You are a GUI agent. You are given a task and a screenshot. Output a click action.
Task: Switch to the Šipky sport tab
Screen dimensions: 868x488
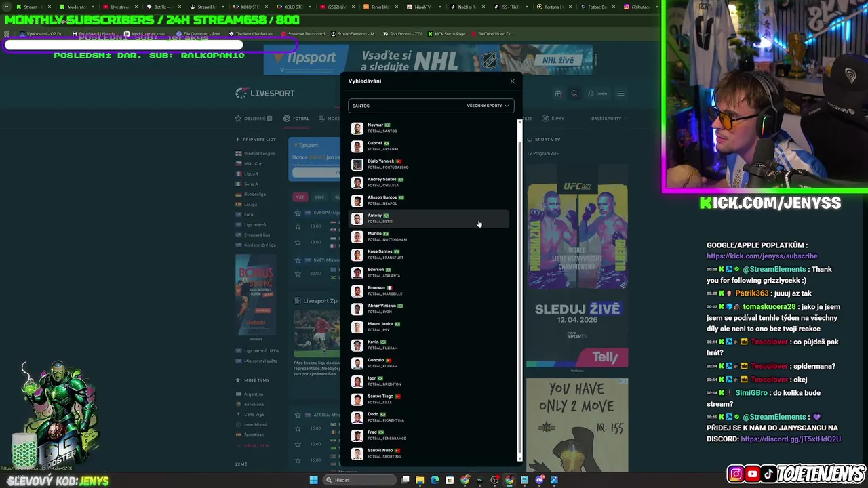[x=553, y=119]
